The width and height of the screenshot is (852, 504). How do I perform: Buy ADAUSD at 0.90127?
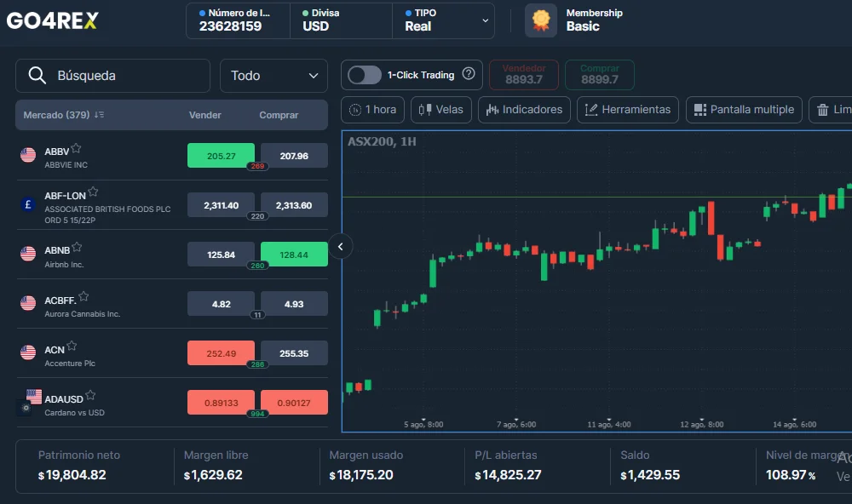pyautogui.click(x=294, y=403)
